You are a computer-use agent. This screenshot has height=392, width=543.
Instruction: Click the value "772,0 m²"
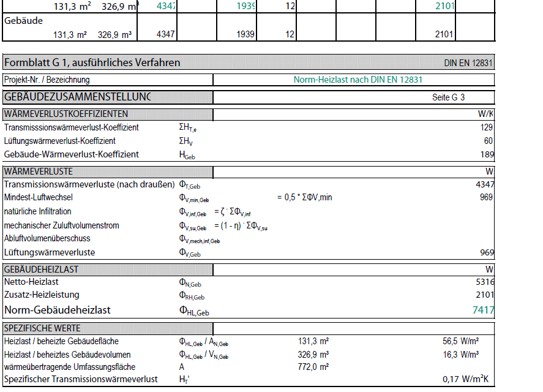point(313,367)
